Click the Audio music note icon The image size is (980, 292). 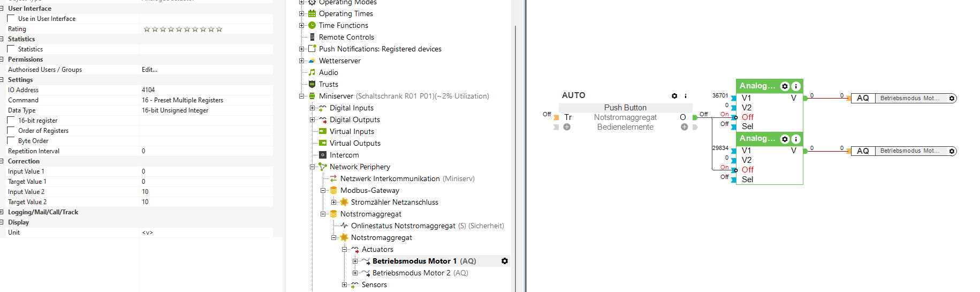[312, 72]
